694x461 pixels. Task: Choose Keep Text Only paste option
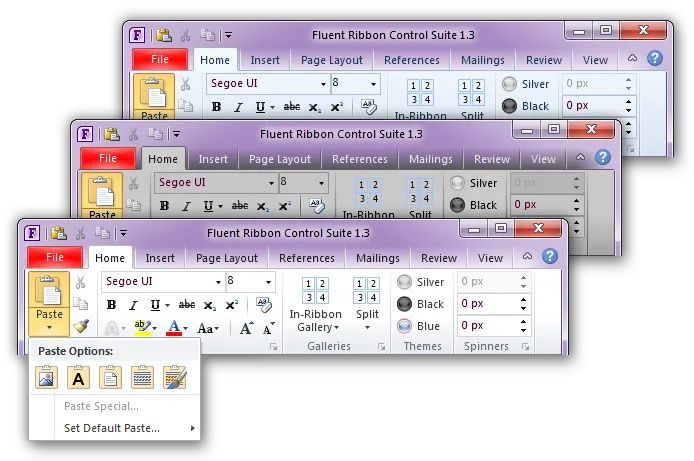pyautogui.click(x=78, y=377)
